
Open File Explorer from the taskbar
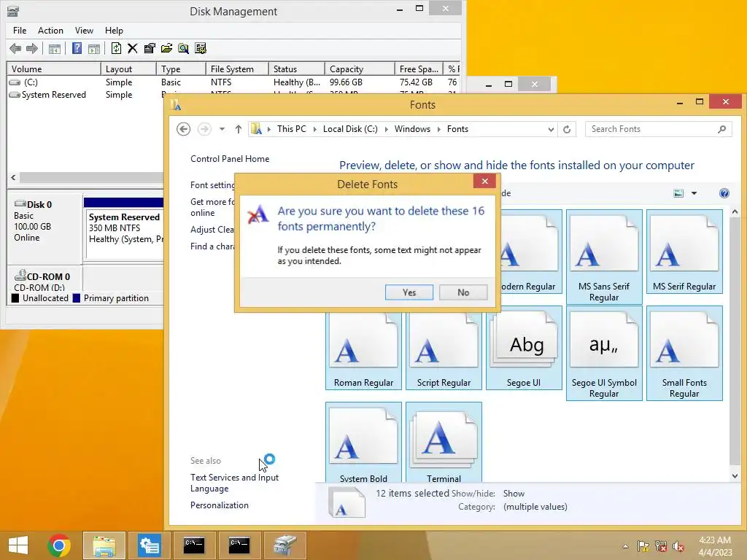pyautogui.click(x=104, y=545)
